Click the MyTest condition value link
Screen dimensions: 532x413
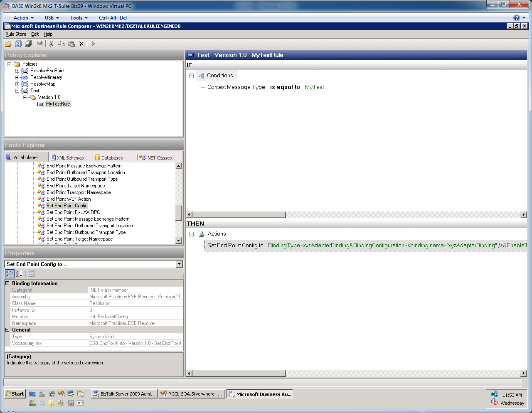pyautogui.click(x=314, y=87)
